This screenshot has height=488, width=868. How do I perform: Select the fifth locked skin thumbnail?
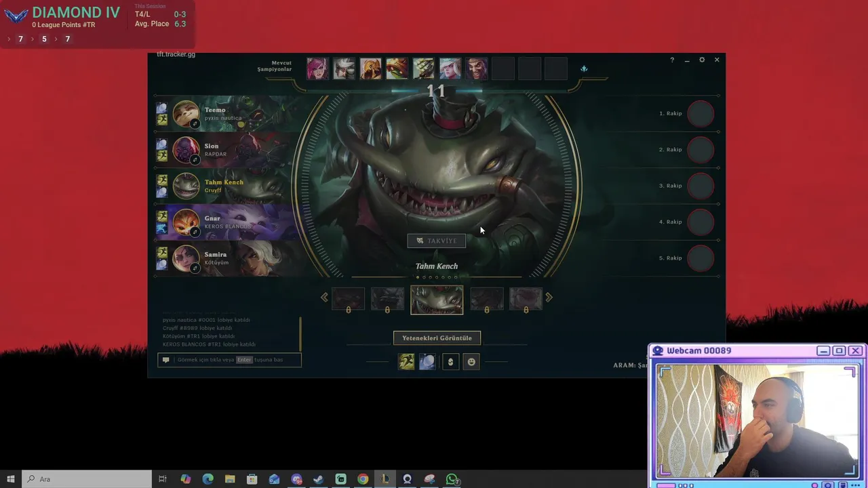[526, 299]
